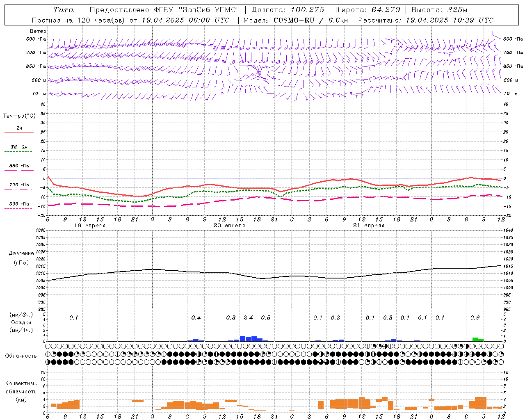
Task: Click the '0.4' precipitation total value
Action: coord(196,318)
